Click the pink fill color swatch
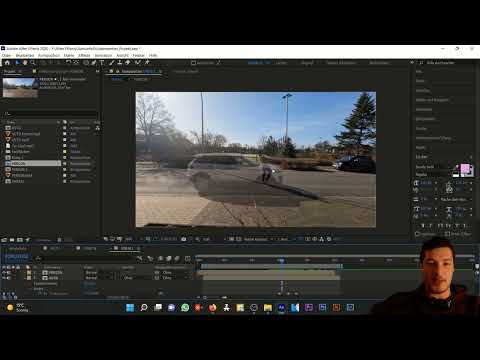 coord(465,169)
